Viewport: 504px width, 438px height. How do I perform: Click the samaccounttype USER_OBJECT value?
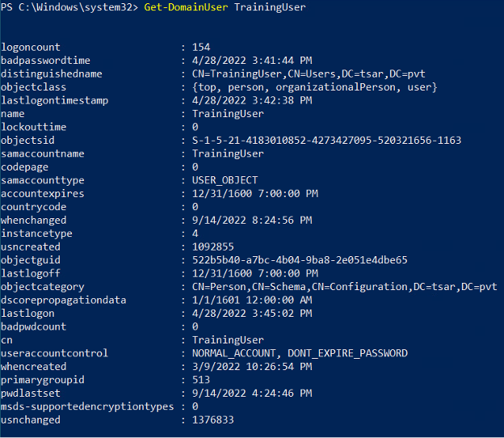pos(225,180)
